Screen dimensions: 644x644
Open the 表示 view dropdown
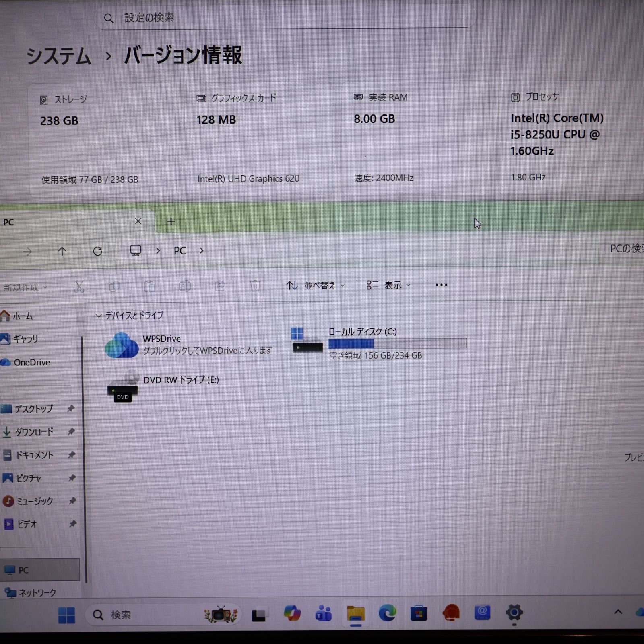point(388,285)
